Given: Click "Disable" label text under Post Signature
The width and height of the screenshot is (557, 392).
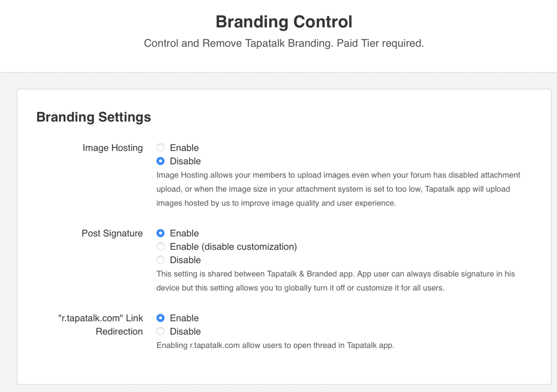Looking at the screenshot, I should coord(185,260).
